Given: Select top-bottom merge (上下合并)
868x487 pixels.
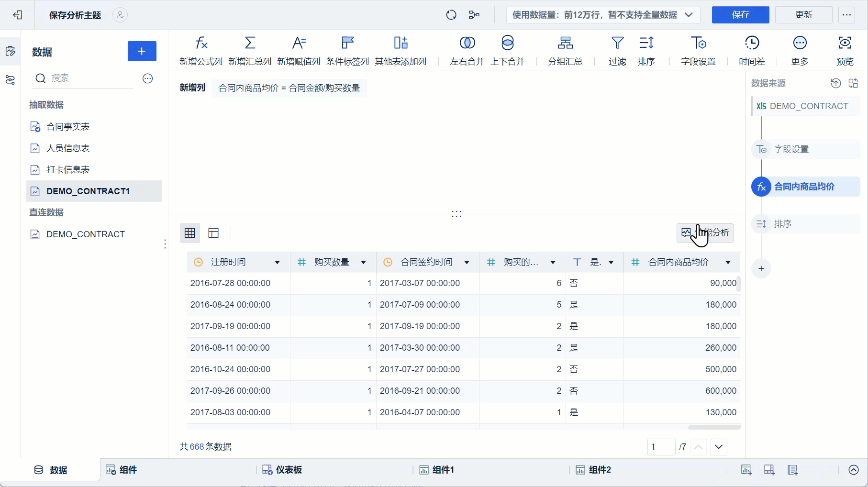Looking at the screenshot, I should coord(507,50).
